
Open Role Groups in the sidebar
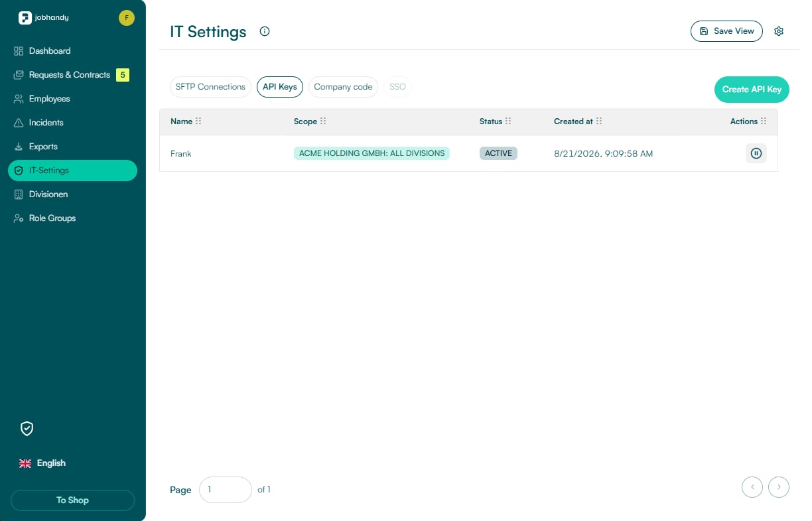click(72, 218)
